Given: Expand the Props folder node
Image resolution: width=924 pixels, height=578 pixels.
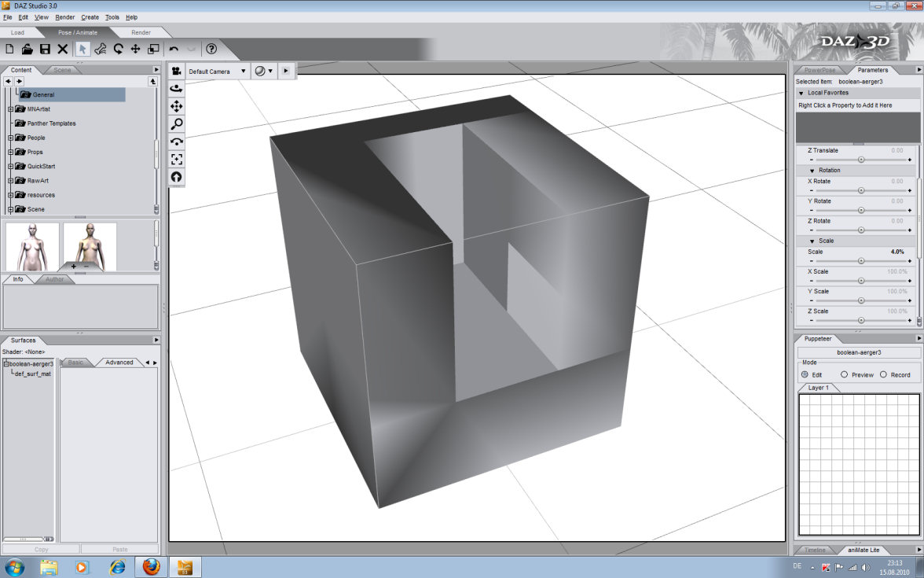Looking at the screenshot, I should pos(11,153).
